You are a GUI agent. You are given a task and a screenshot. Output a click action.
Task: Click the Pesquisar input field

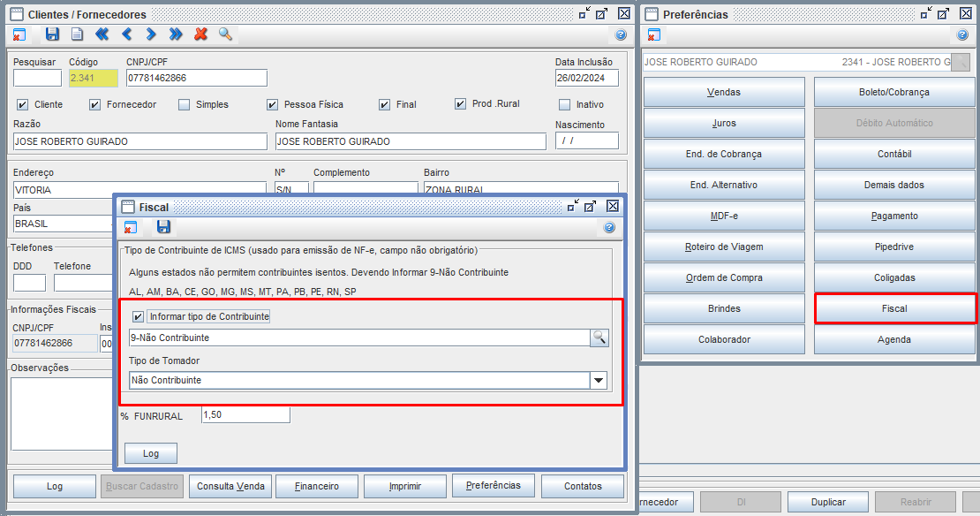click(37, 78)
